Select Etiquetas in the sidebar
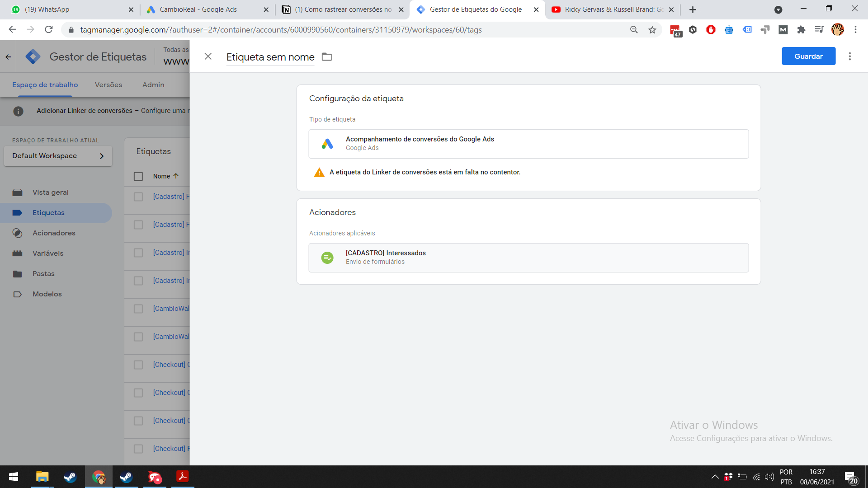 (x=56, y=213)
